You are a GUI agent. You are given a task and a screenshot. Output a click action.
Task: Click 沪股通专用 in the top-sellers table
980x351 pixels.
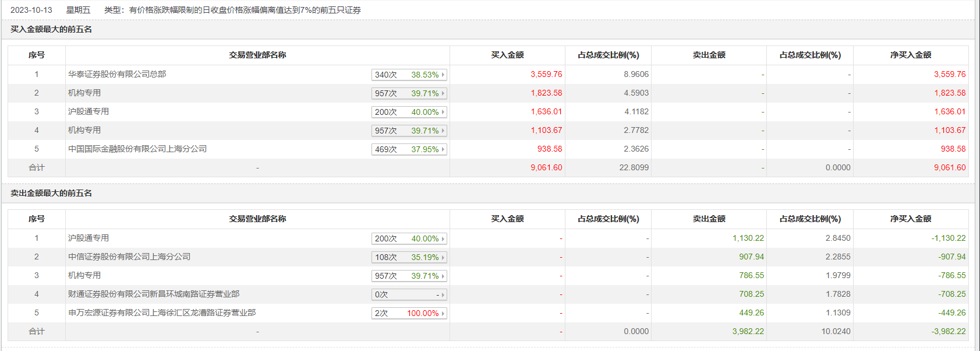(89, 238)
